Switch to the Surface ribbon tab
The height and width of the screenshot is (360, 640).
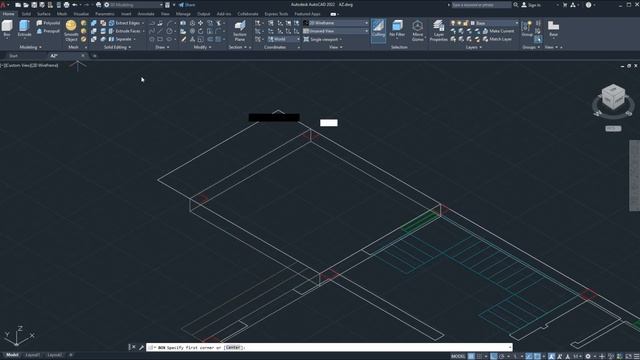point(44,14)
